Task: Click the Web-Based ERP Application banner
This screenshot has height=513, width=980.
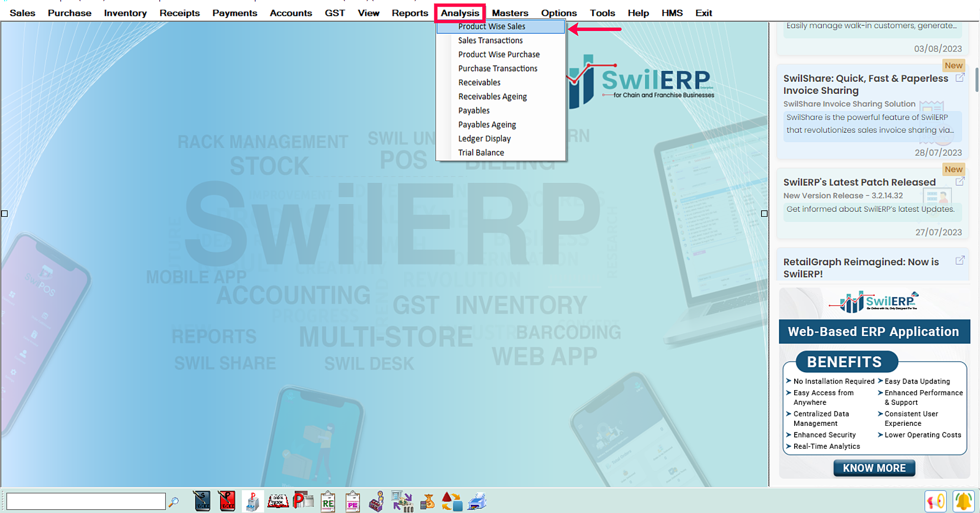Action: point(874,331)
